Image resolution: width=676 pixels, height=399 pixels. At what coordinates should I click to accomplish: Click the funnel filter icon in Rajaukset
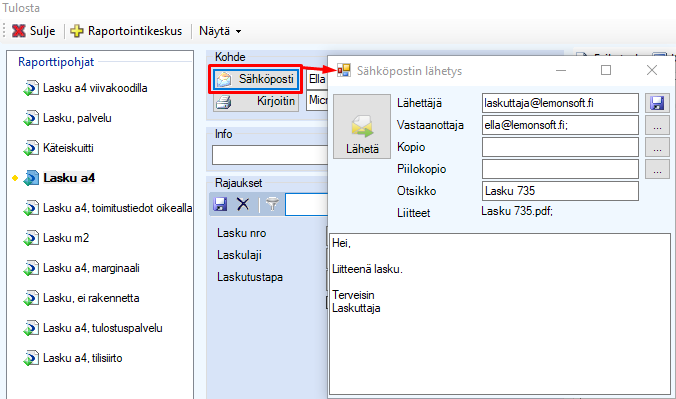(272, 204)
